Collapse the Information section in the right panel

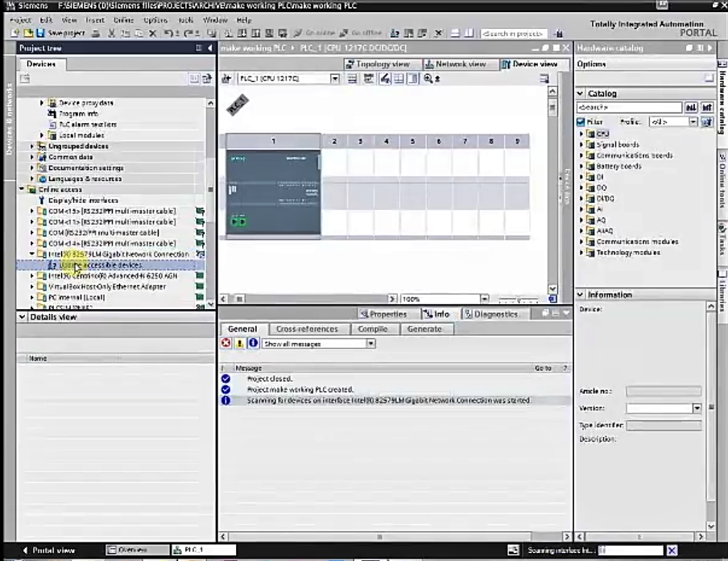[x=580, y=295]
